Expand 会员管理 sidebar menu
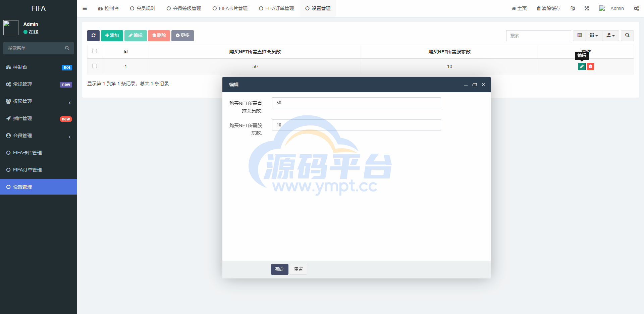Screen dimensions: 644x314 pos(39,136)
